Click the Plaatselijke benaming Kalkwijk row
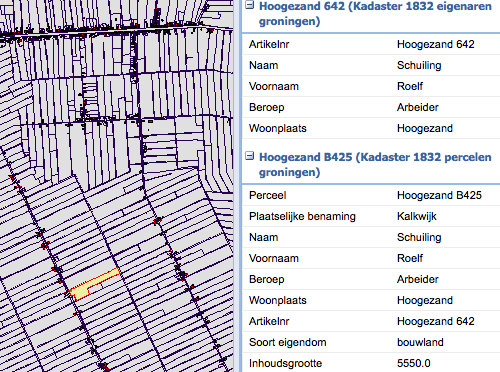 tap(371, 216)
